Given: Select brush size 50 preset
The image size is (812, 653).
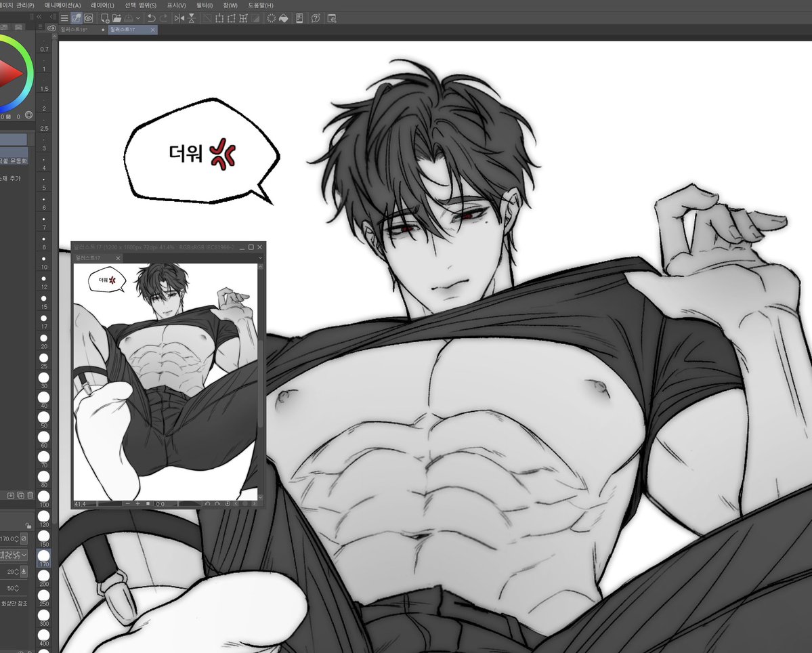Looking at the screenshot, I should (44, 421).
